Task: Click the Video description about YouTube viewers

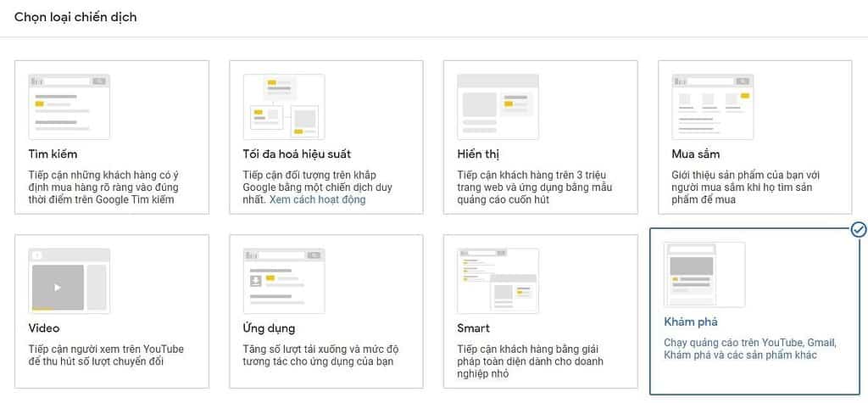Action: coord(106,355)
